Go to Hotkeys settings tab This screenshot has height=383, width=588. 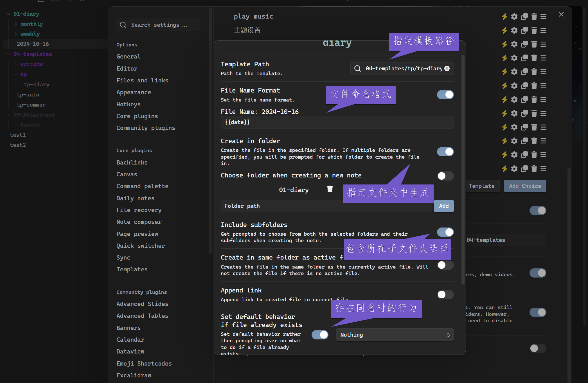[129, 104]
